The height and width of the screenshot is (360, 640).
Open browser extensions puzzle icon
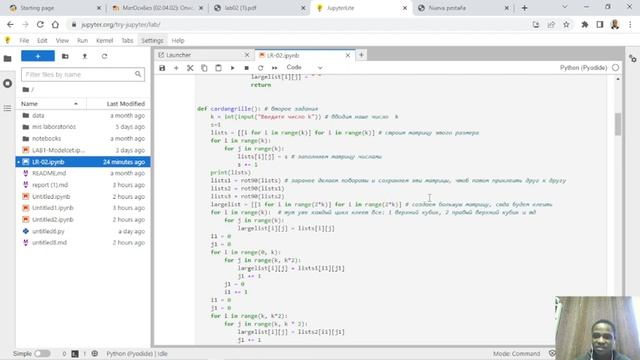584,24
